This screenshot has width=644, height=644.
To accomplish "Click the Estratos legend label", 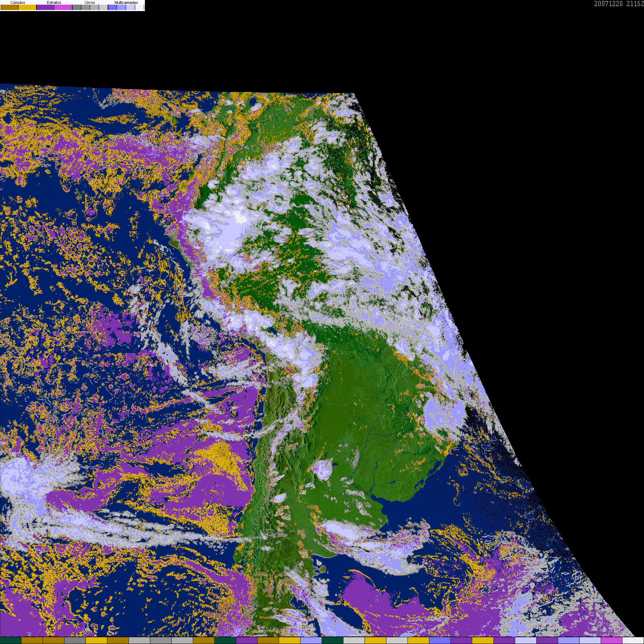I will (x=54, y=3).
